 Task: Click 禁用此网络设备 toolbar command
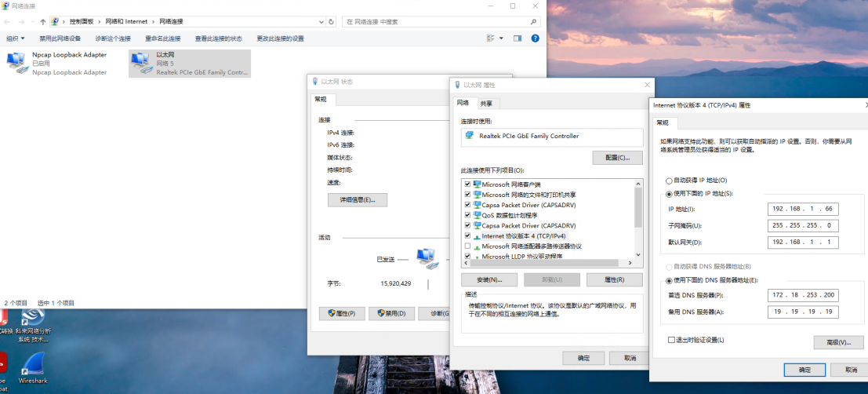[60, 38]
